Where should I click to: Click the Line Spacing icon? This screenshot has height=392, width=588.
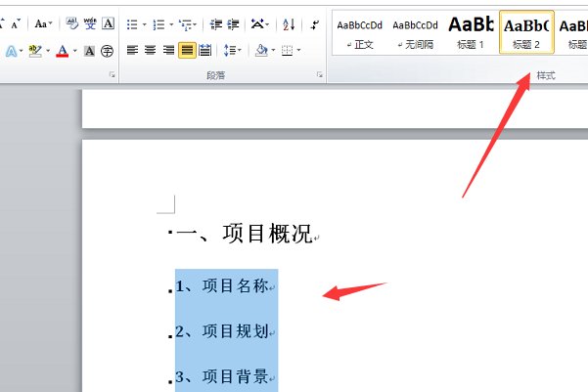229,50
